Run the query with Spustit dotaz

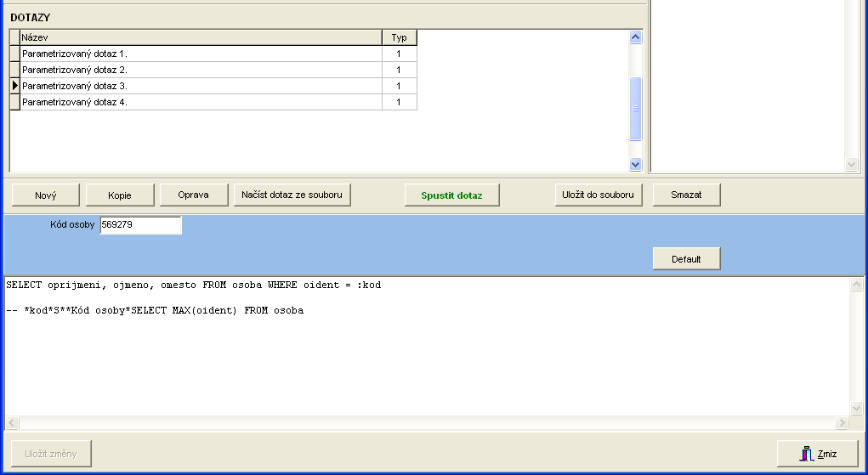point(451,195)
